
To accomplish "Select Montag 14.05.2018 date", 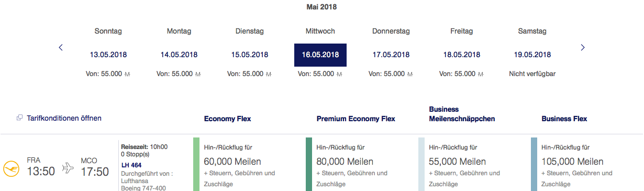I will [179, 55].
